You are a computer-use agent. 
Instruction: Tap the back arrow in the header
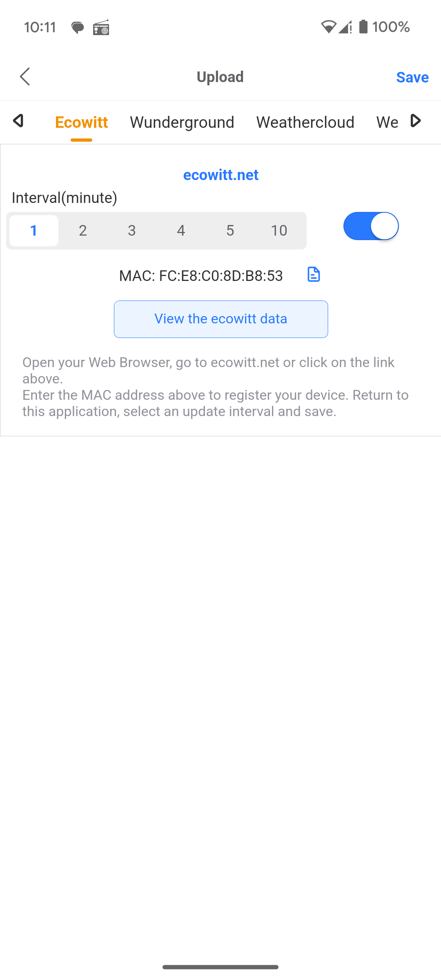pos(25,77)
